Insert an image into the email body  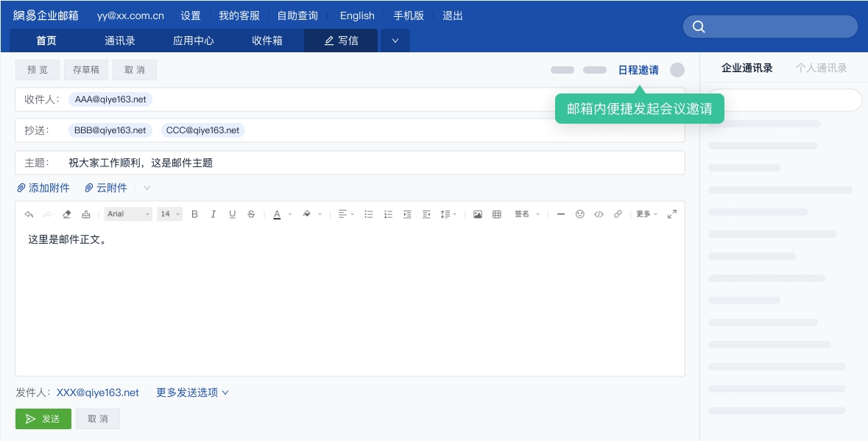(478, 214)
